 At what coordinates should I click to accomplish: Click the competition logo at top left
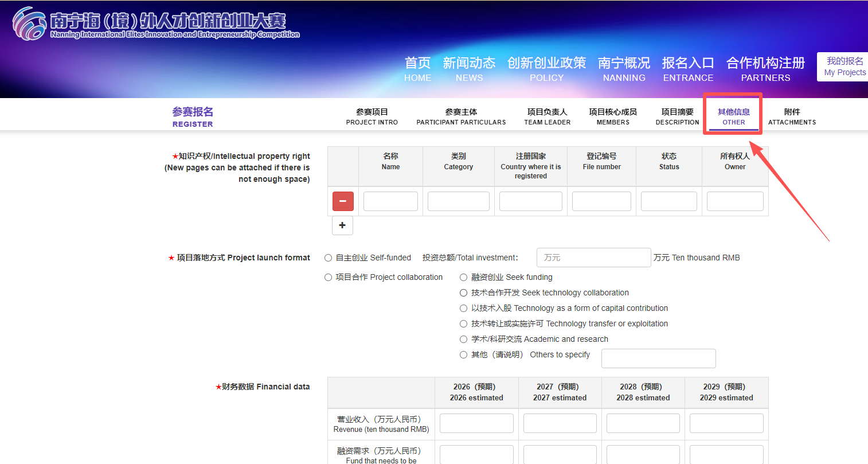point(156,24)
